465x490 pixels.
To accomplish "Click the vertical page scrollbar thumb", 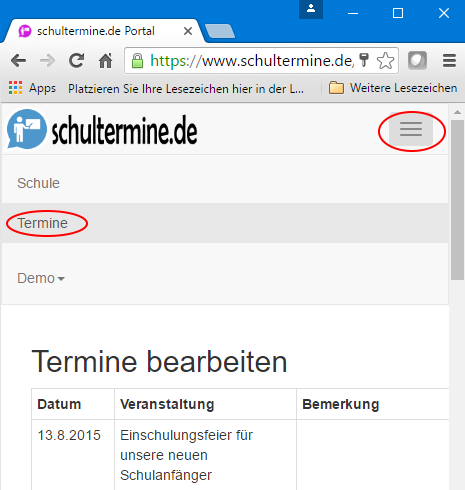I will [457, 200].
